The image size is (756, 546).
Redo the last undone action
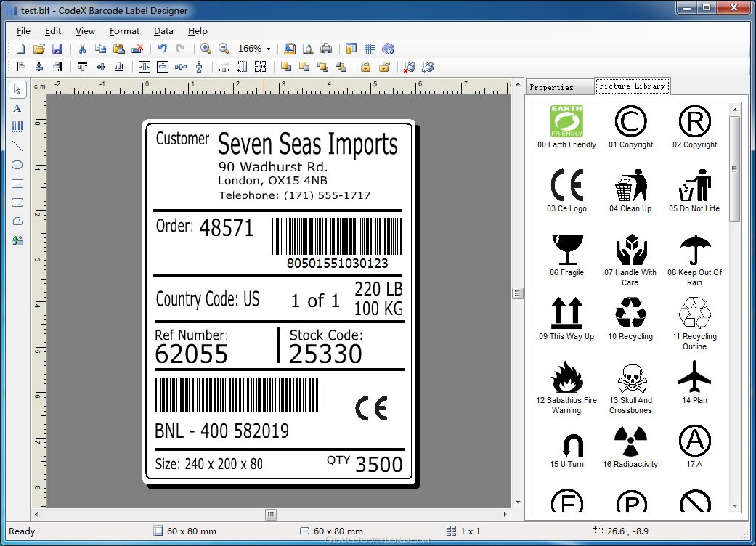point(180,49)
